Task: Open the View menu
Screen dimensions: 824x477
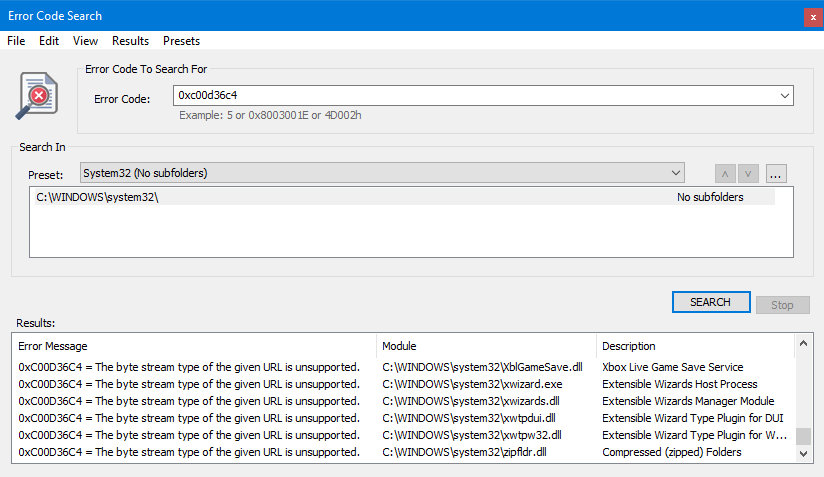Action: point(85,41)
